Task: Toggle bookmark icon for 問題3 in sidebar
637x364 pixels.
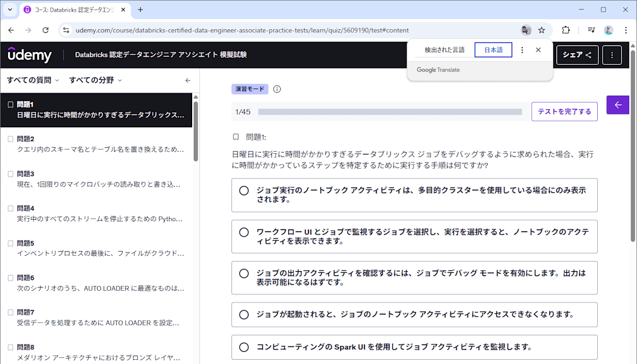Action: click(10, 174)
